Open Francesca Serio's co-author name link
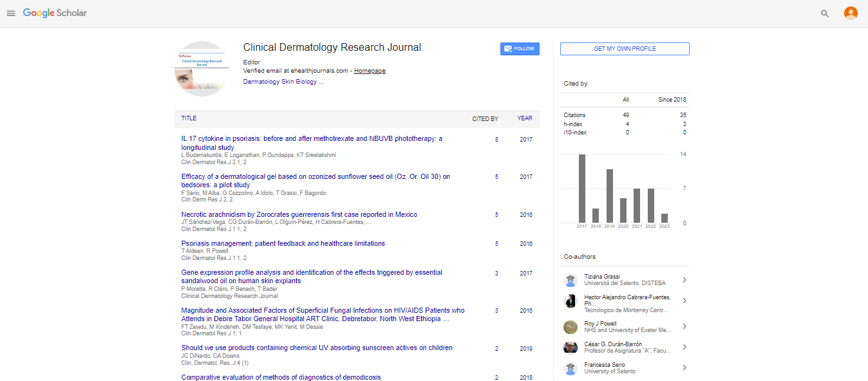The image size is (868, 381). click(605, 365)
